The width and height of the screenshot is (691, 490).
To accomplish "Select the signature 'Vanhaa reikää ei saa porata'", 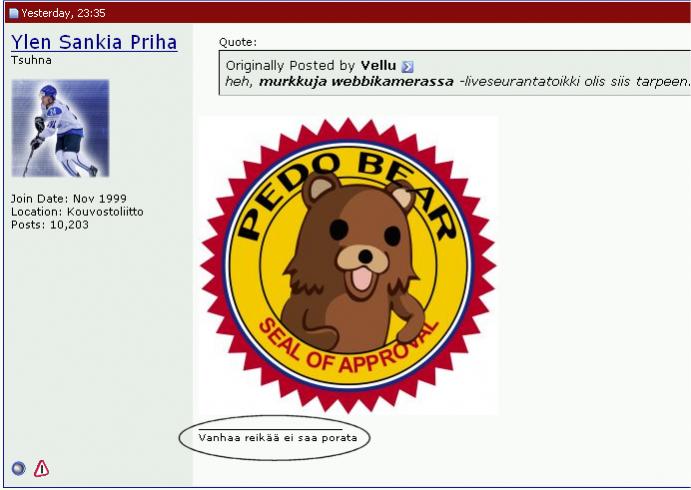I will point(278,438).
